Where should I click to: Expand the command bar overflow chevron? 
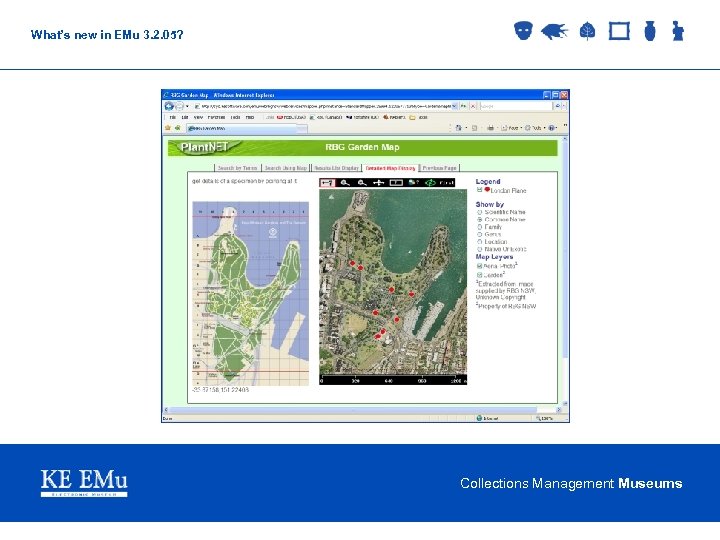pos(565,125)
